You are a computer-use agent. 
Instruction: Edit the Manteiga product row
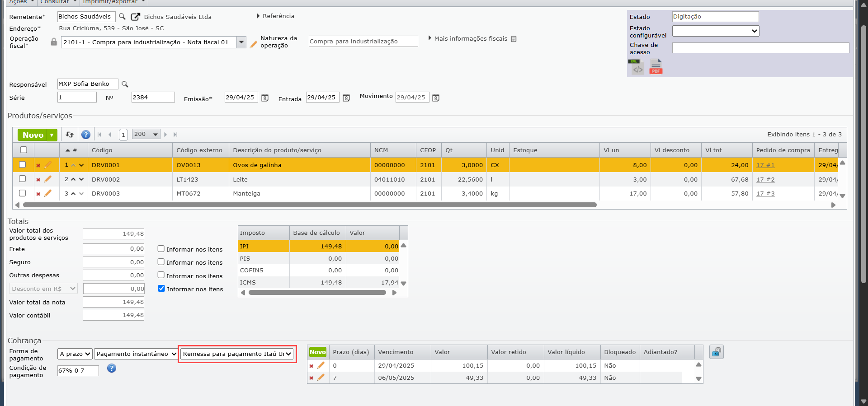coord(47,193)
